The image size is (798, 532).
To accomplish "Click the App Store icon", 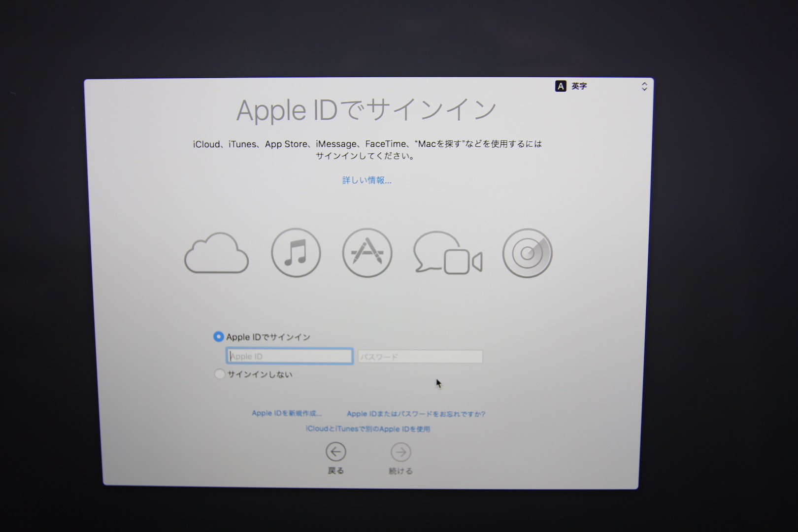I will pos(367,253).
